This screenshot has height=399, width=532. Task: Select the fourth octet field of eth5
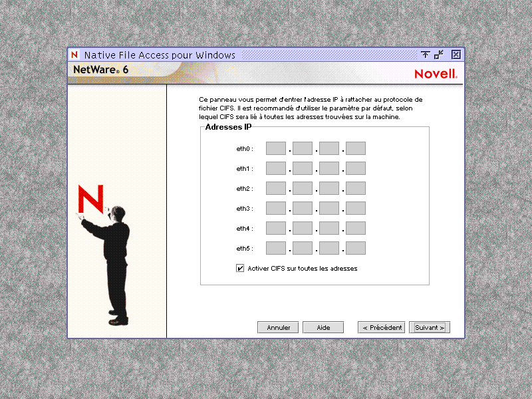pyautogui.click(x=356, y=248)
